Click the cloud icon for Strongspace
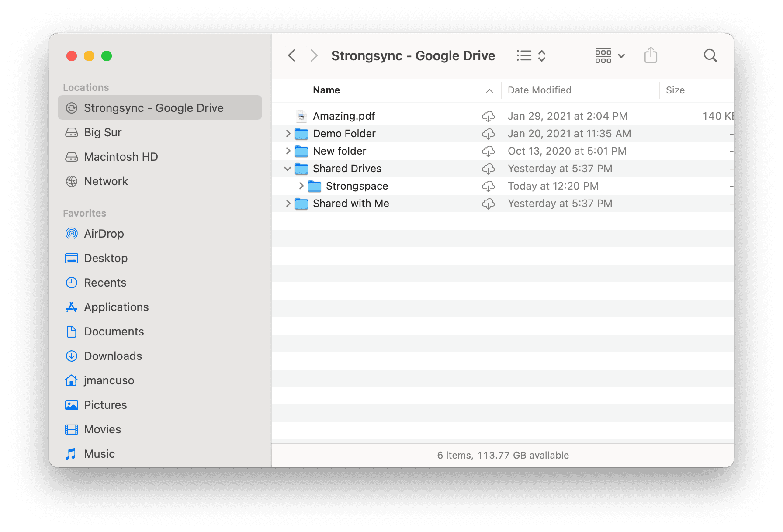The height and width of the screenshot is (532, 783). click(x=488, y=186)
